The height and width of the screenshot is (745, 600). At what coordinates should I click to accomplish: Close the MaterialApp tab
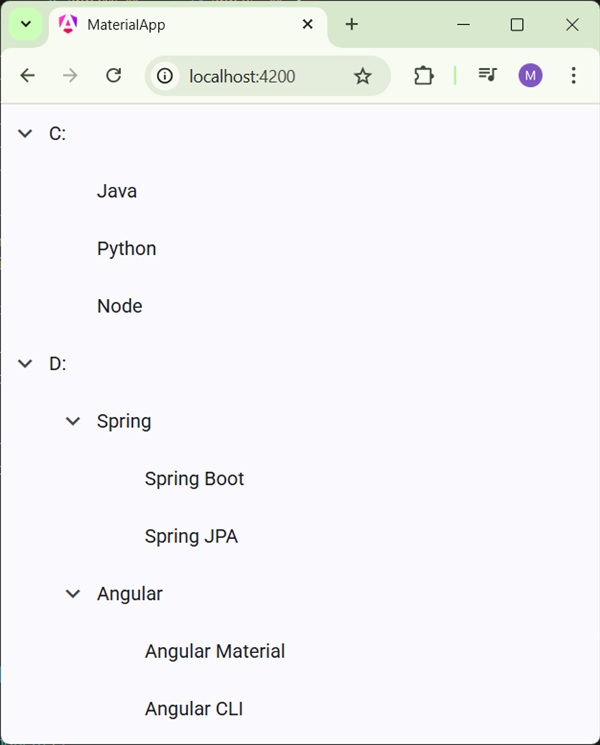(x=308, y=25)
